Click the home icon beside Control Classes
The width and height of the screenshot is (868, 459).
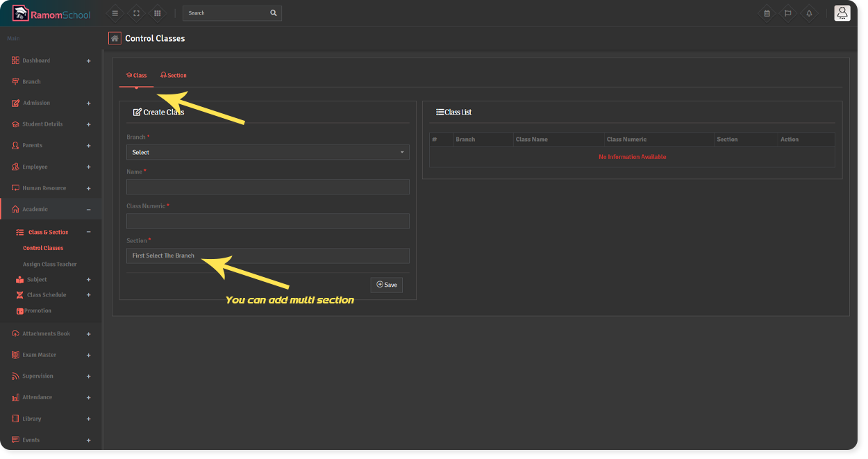tap(115, 38)
